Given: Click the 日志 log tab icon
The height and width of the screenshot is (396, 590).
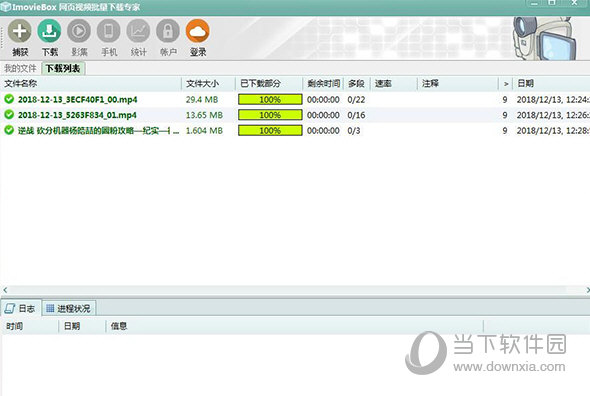Looking at the screenshot, I should tap(10, 309).
